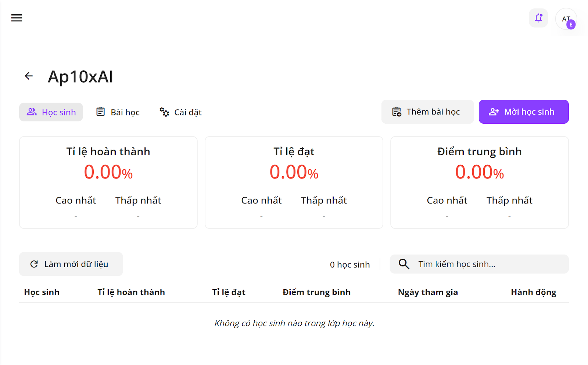Switch to the Học sinh tab
588x365 pixels.
click(51, 112)
